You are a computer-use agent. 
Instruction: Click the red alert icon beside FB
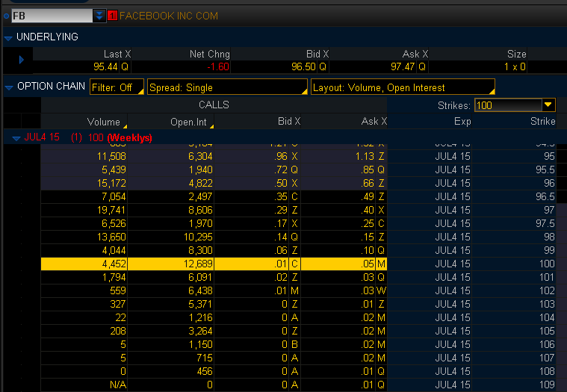[113, 16]
